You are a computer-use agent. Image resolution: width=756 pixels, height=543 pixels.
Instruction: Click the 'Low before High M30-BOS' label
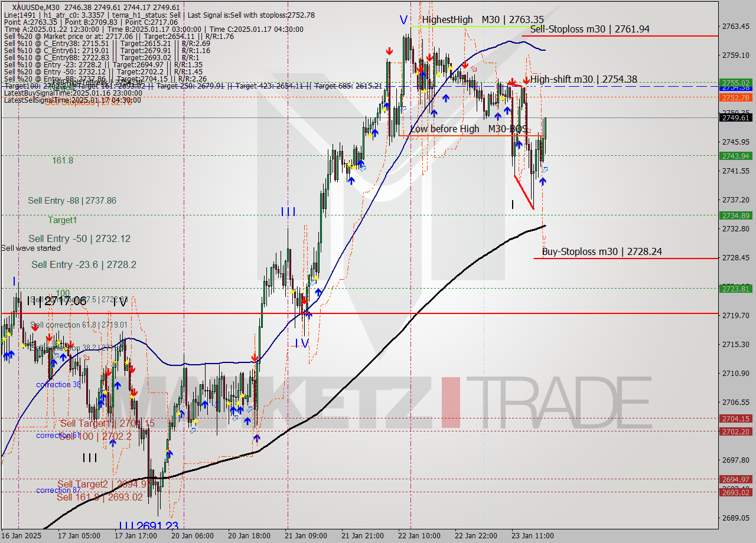(469, 129)
